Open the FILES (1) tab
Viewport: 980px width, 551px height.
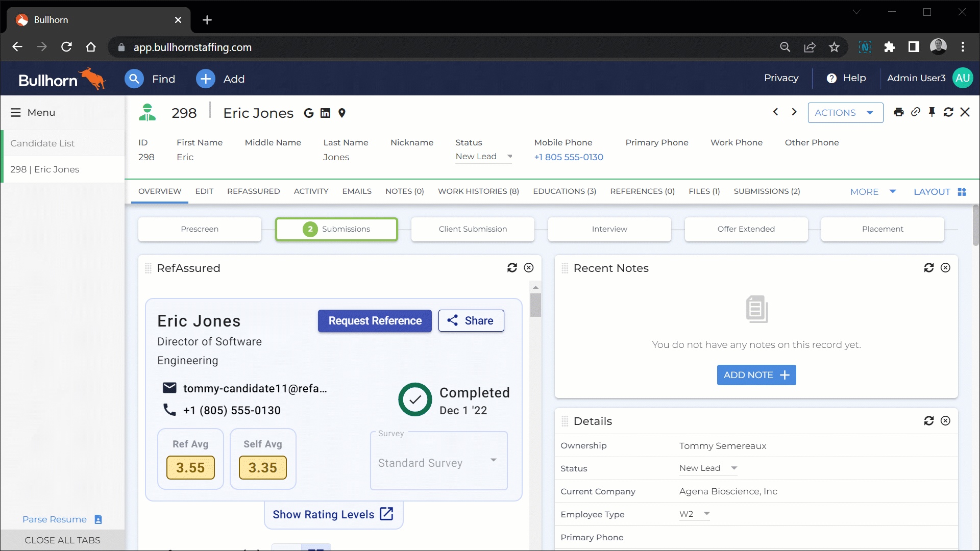704,191
